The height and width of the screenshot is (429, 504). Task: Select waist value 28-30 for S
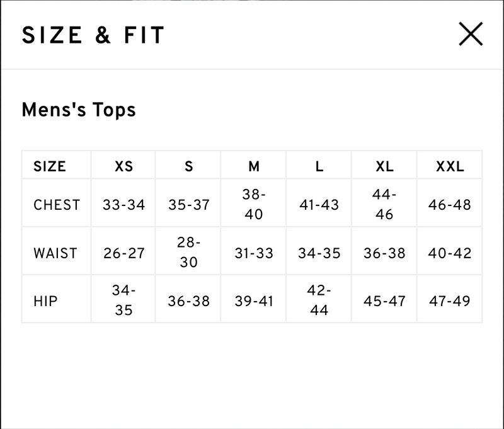click(x=188, y=253)
